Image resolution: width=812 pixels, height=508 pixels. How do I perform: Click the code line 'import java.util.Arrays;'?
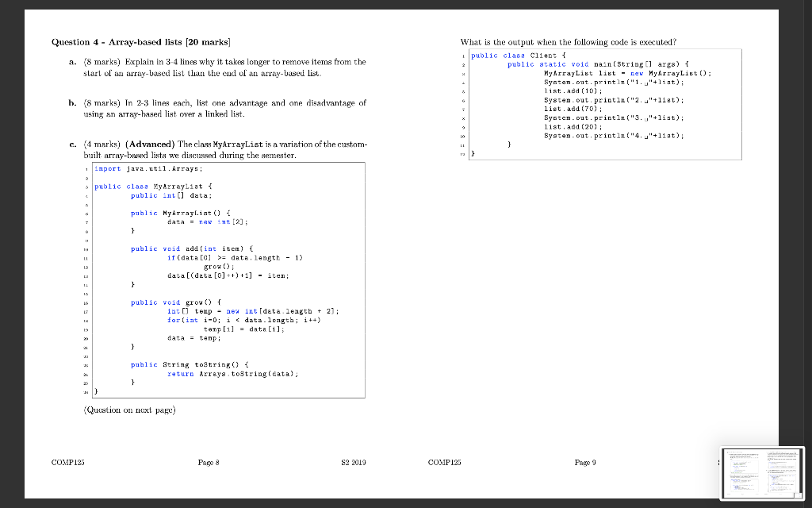[x=148, y=168]
